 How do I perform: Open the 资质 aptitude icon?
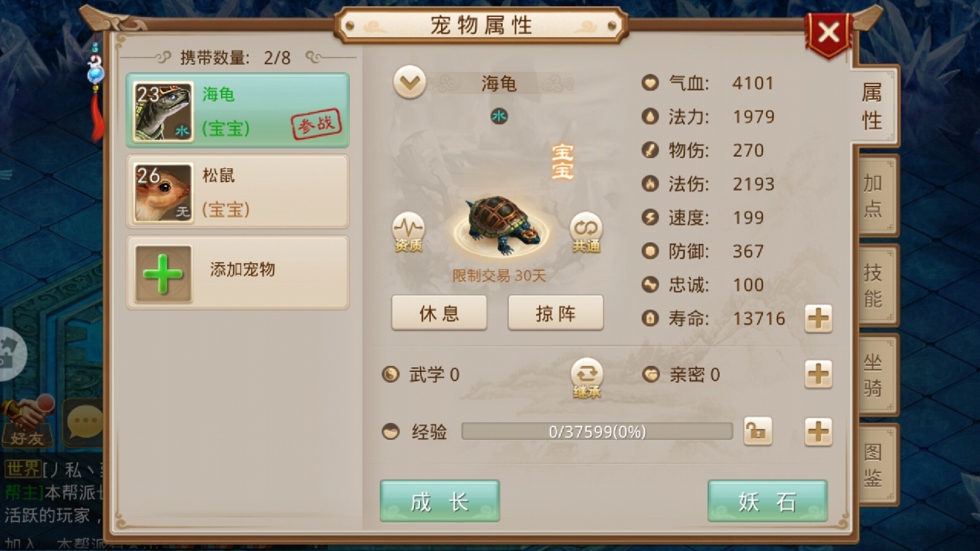click(409, 232)
